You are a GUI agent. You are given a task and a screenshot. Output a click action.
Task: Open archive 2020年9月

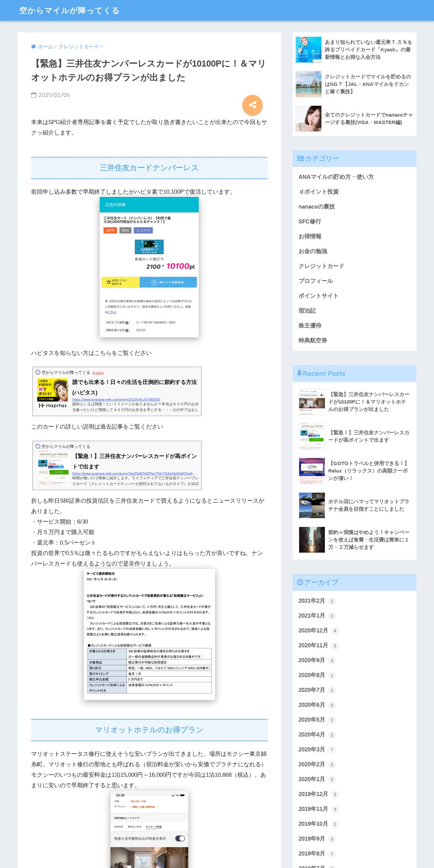311,660
